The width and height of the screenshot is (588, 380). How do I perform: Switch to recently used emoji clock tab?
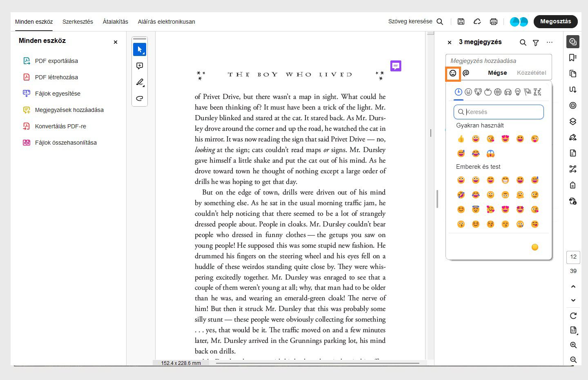[x=459, y=92]
